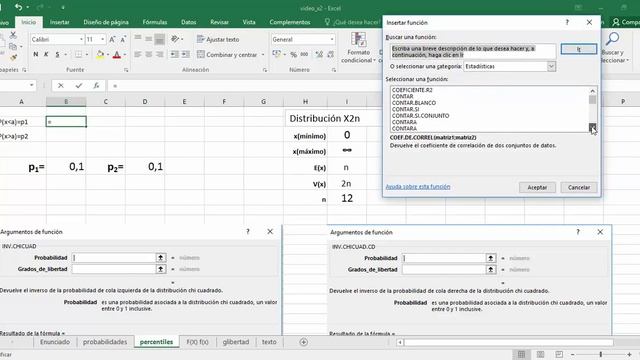The width and height of the screenshot is (640, 360).
Task: Click Cancelar in Insertar función dialog
Action: [x=579, y=187]
